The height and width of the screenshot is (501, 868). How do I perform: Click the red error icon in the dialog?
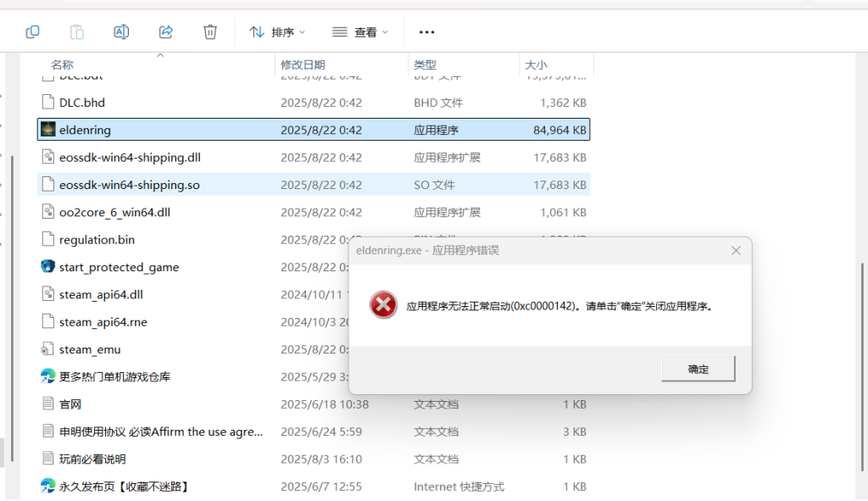(x=383, y=303)
